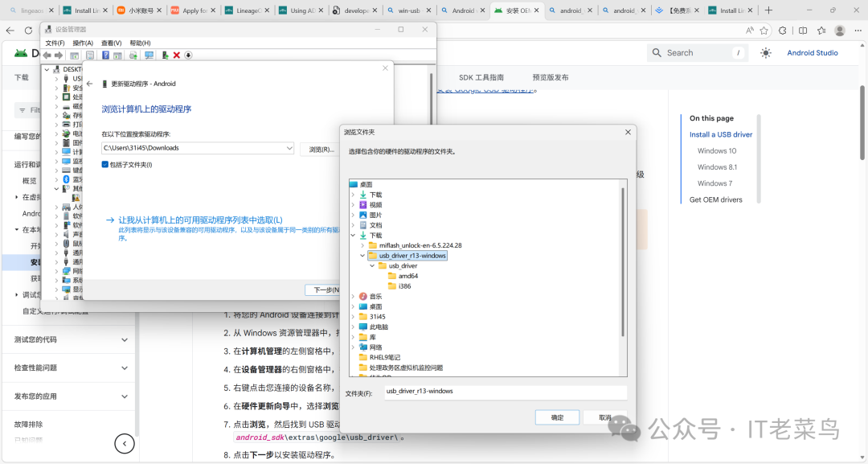Switch to the SDK 工具指南 tab

pyautogui.click(x=481, y=77)
